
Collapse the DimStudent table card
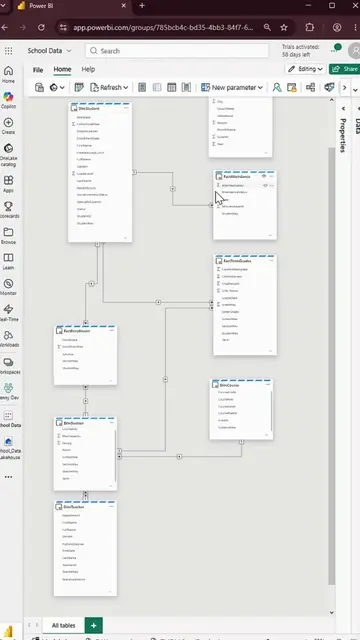(125, 238)
